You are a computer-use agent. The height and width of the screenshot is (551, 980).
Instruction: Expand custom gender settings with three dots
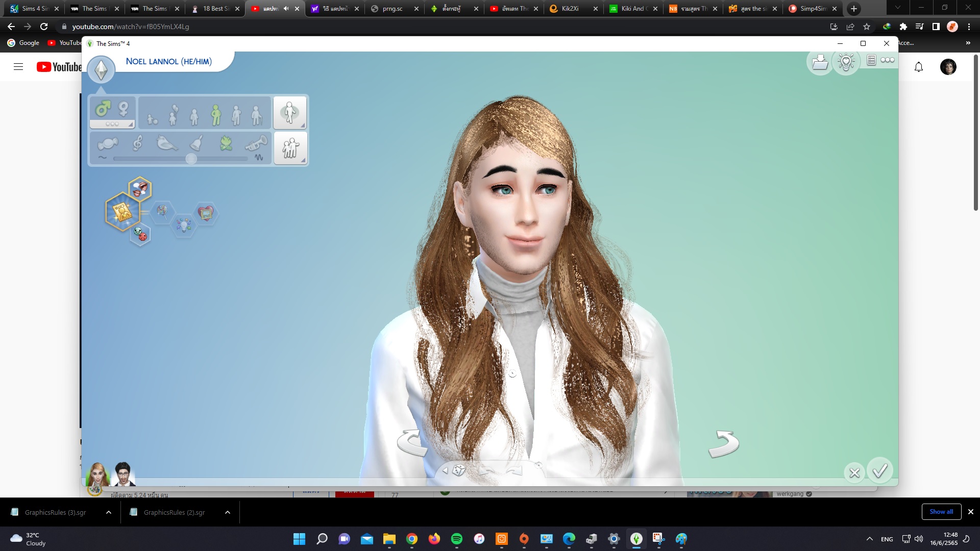pos(112,124)
